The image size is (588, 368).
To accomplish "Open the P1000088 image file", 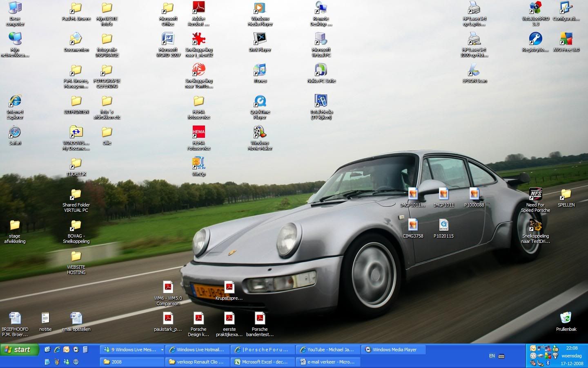I will 474,197.
